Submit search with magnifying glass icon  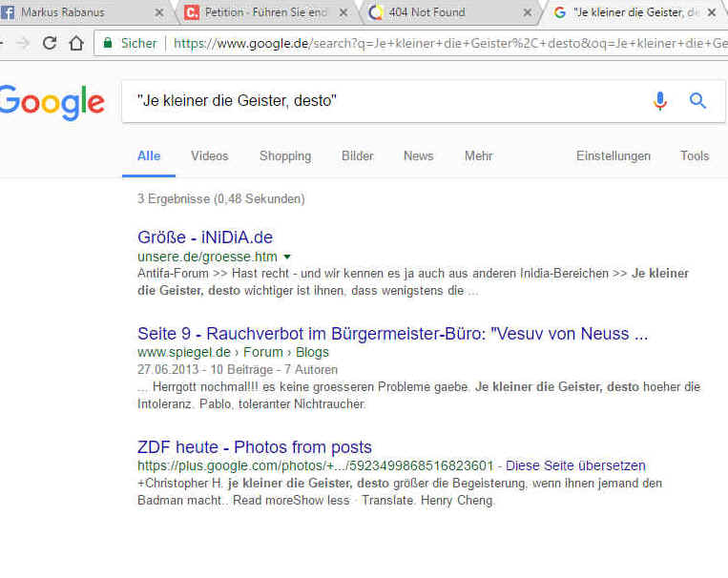tap(697, 100)
